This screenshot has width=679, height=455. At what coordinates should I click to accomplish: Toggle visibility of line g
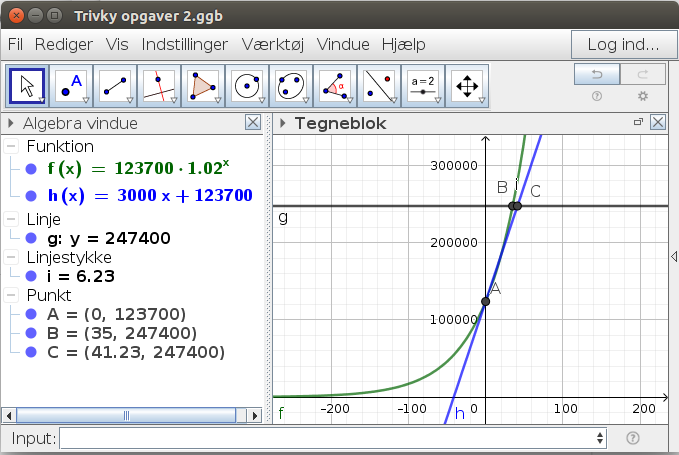(31, 238)
